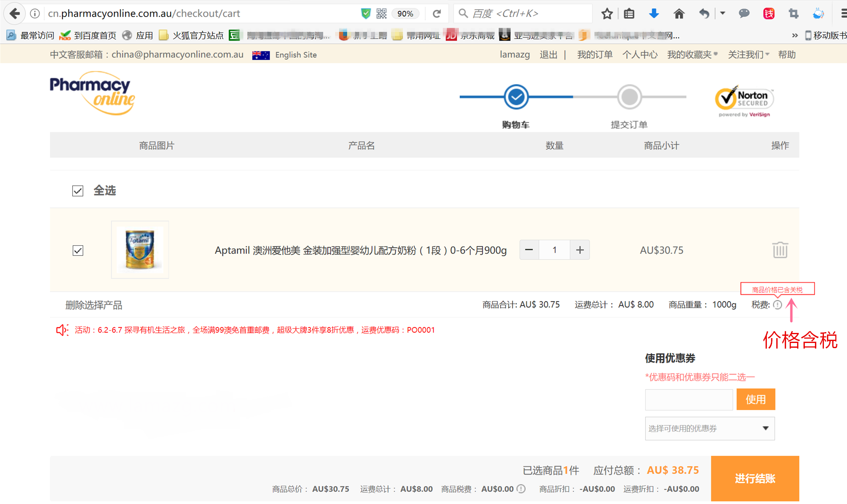Click the browser back arrow button

click(15, 14)
